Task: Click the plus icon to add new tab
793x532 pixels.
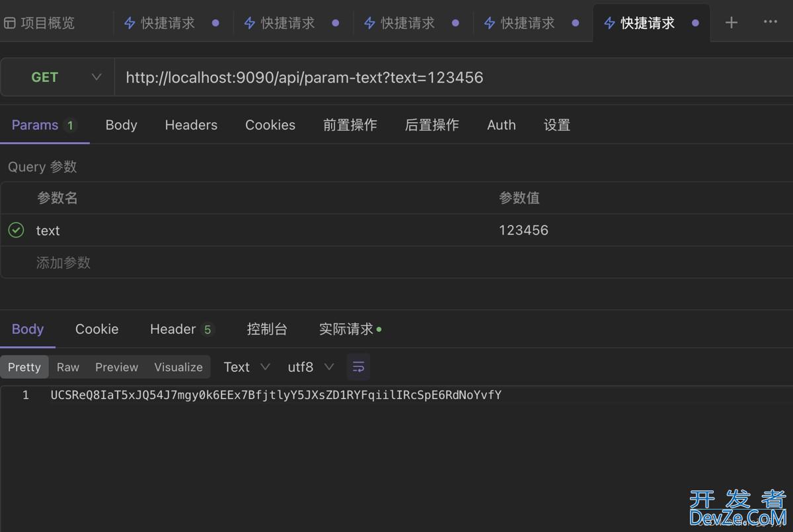Action: pyautogui.click(x=731, y=22)
